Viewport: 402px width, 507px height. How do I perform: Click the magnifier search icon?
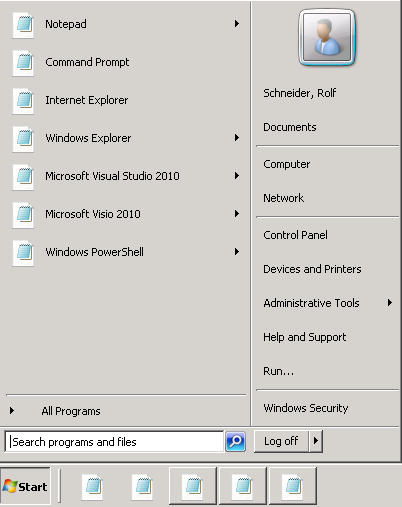point(236,442)
